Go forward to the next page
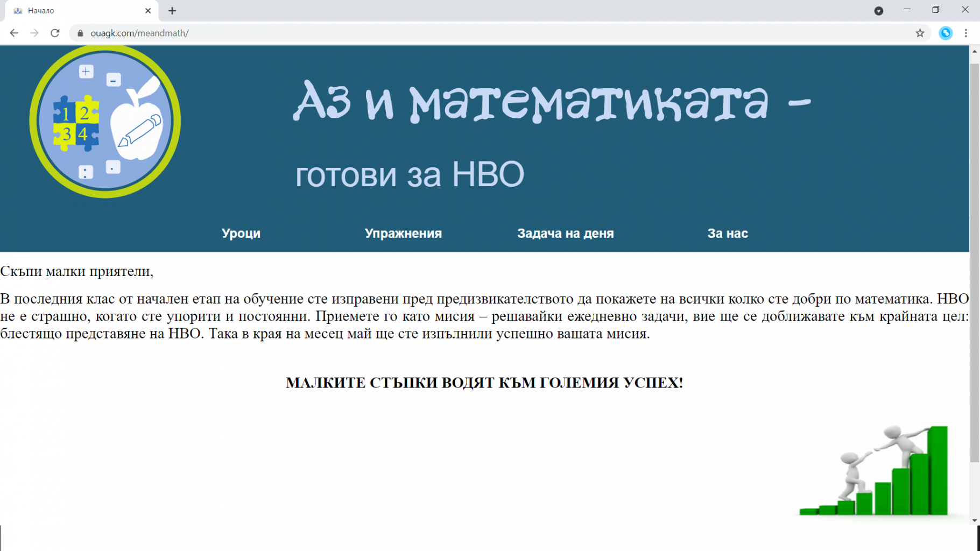The width and height of the screenshot is (980, 551). click(x=34, y=33)
